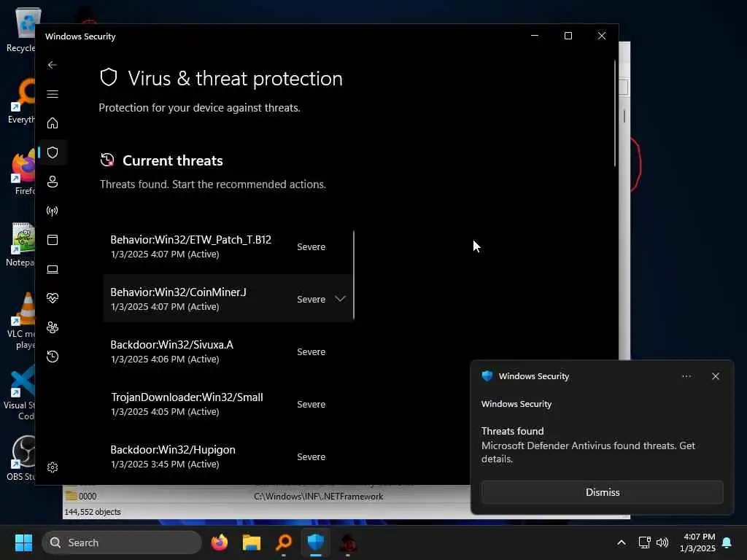The height and width of the screenshot is (560, 747).
Task: Click the Notepad++ desktop shortcut
Action: point(20,244)
